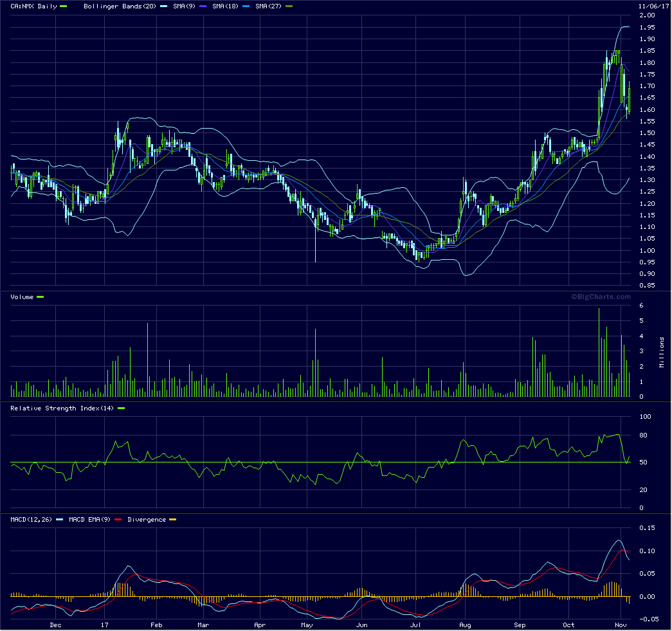Click the Relative Strength Index(14) label
The height and width of the screenshot is (631, 672).
tap(62, 408)
